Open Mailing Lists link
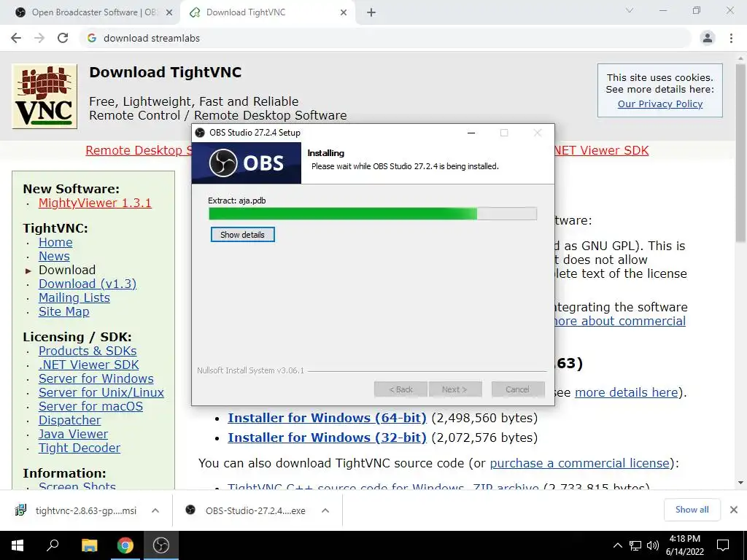The height and width of the screenshot is (560, 747). [74, 297]
